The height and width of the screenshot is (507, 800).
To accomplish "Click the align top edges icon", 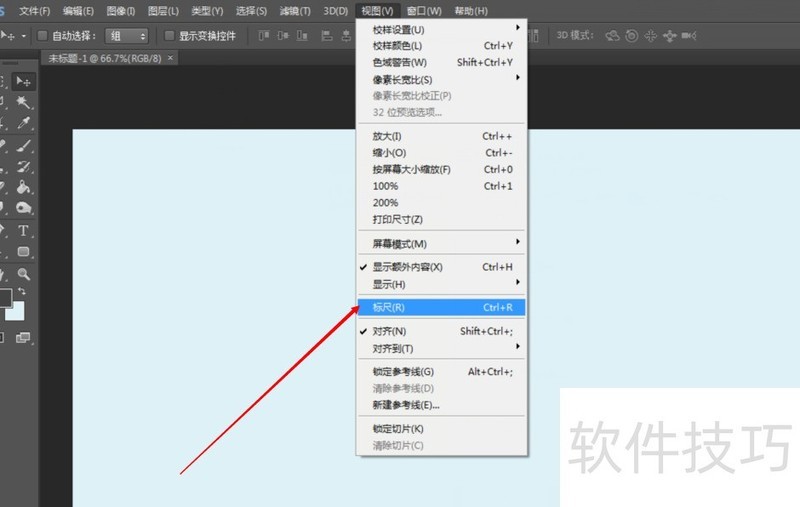I will point(264,36).
